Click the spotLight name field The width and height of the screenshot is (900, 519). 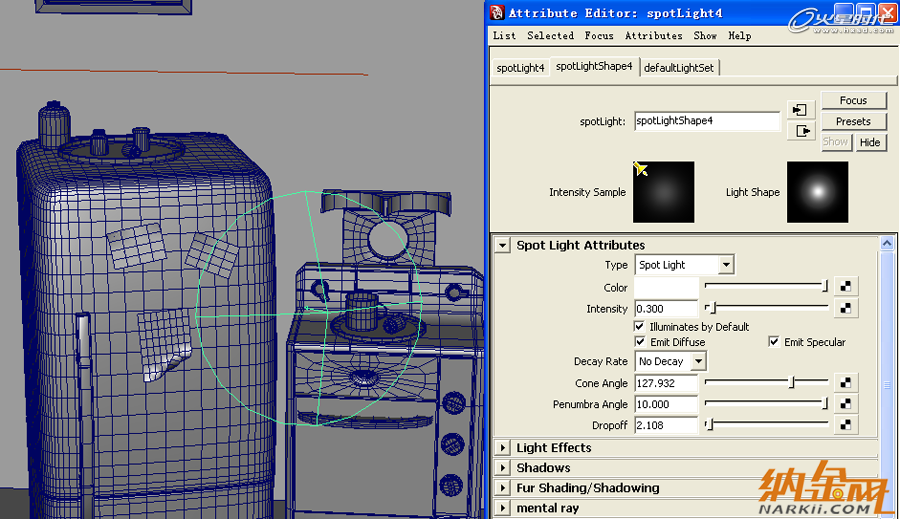707,121
